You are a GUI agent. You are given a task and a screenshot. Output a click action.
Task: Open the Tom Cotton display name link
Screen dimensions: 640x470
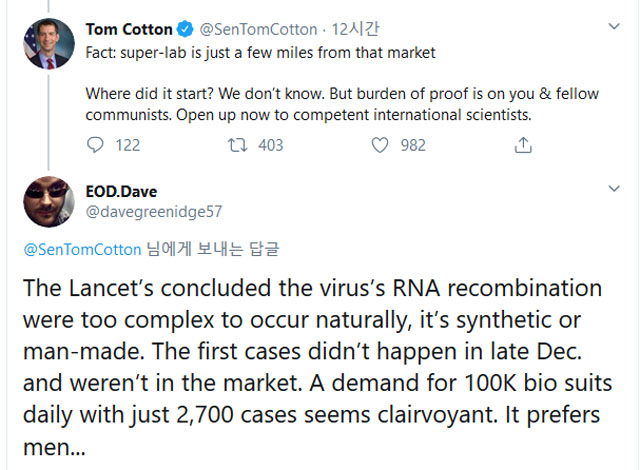tap(130, 28)
